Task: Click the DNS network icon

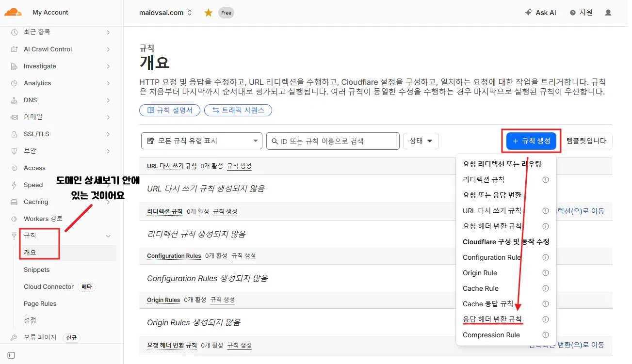Action: [14, 100]
